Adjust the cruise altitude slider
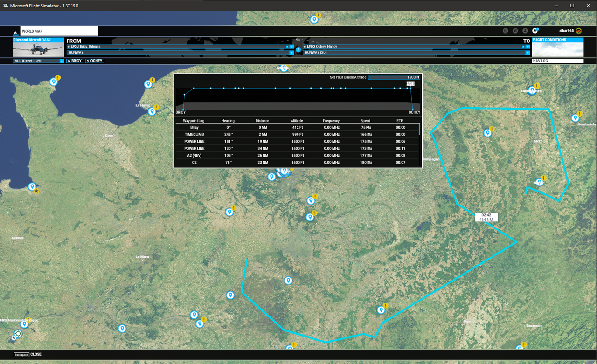597x364 pixels. tap(394, 77)
